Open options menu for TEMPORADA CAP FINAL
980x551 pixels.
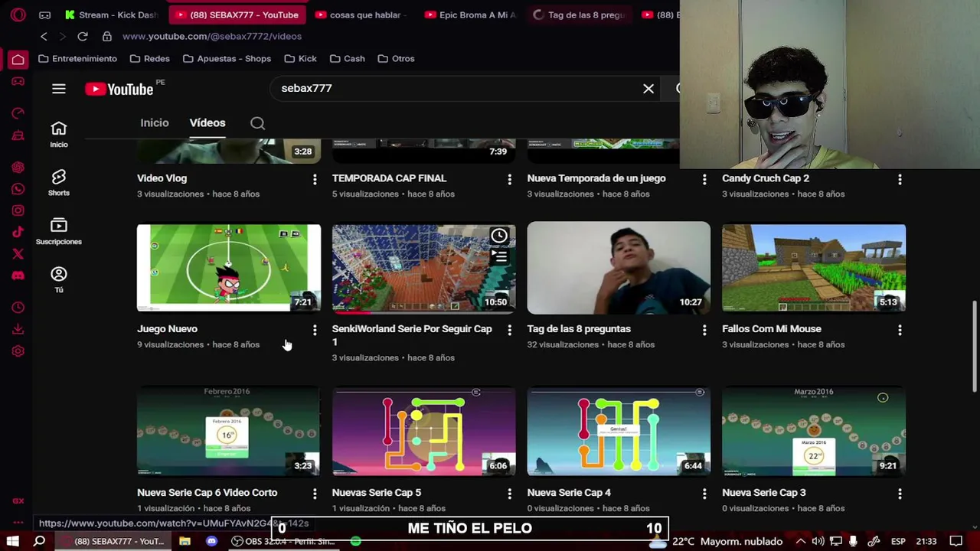[510, 179]
